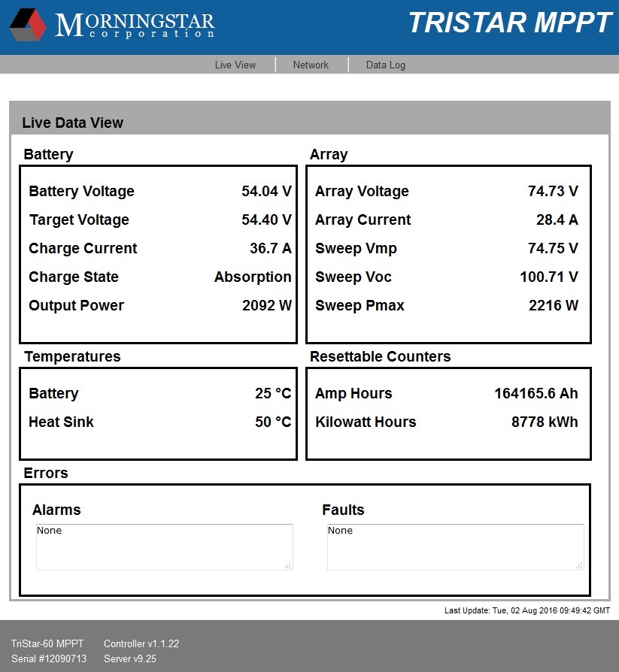The image size is (619, 672).
Task: Click the Battery Voltage label
Action: click(x=81, y=191)
